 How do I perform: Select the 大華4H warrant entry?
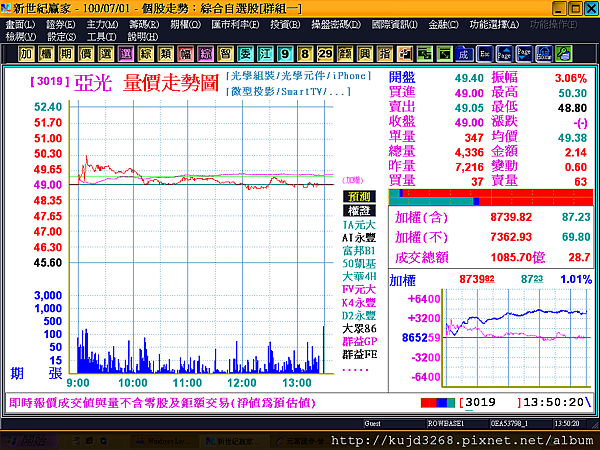(359, 276)
